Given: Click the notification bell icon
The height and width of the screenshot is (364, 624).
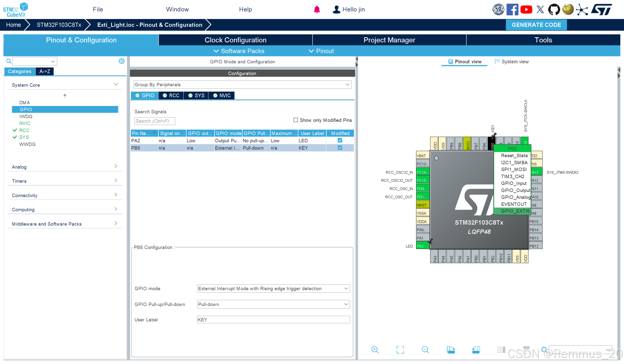Looking at the screenshot, I should coord(317,10).
